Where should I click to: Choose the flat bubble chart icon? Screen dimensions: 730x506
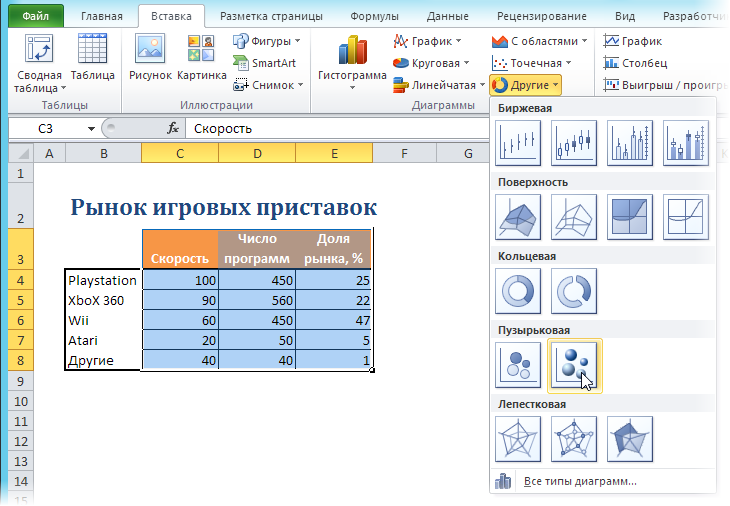(x=518, y=365)
